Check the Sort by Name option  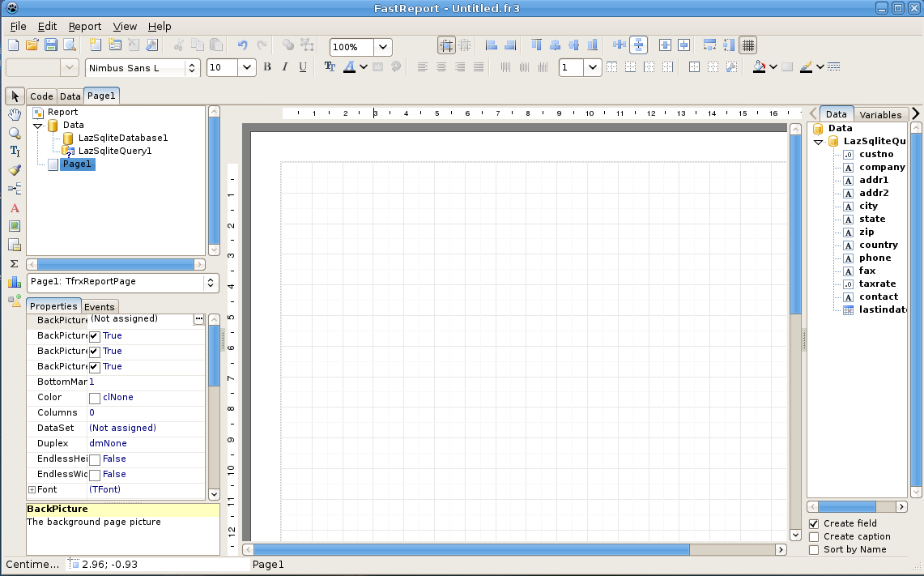click(813, 549)
